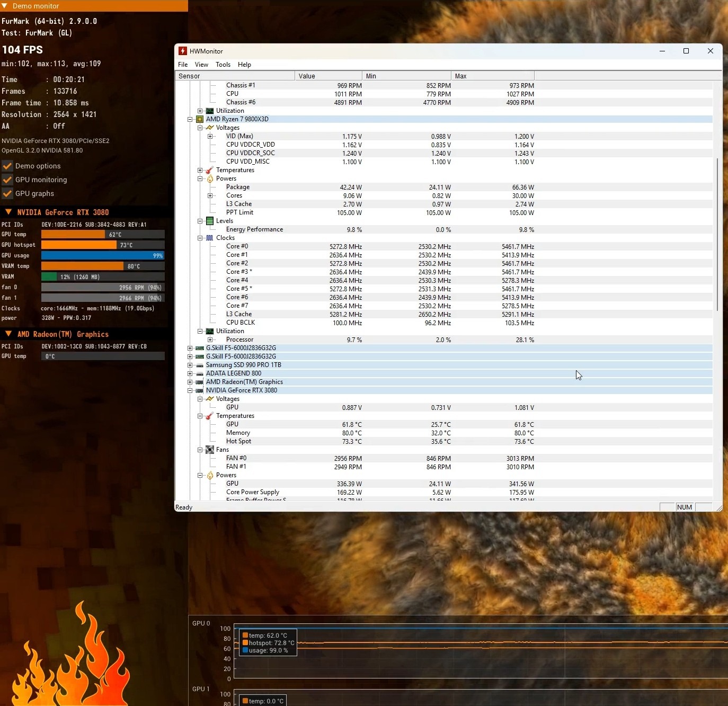Expand the Samsung SSD 990 PRO 1TB node
The height and width of the screenshot is (706, 728).
190,365
